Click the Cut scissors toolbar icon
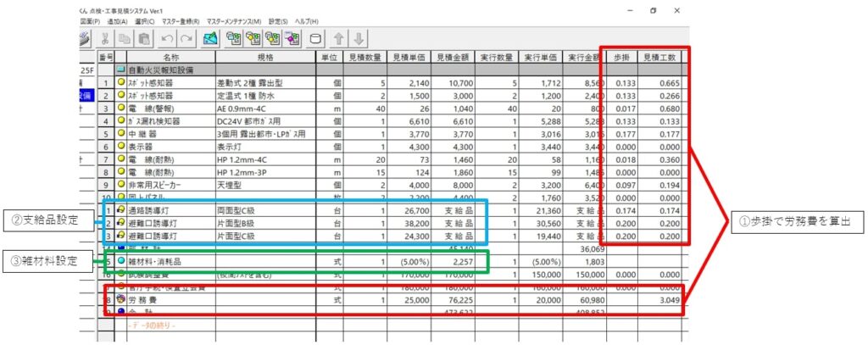The height and width of the screenshot is (345, 868). (x=105, y=38)
